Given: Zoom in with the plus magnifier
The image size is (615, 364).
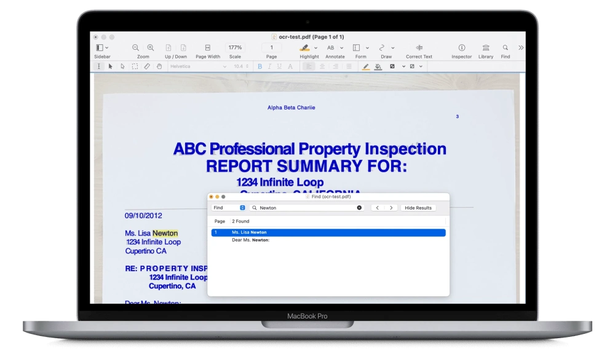Looking at the screenshot, I should click(151, 47).
